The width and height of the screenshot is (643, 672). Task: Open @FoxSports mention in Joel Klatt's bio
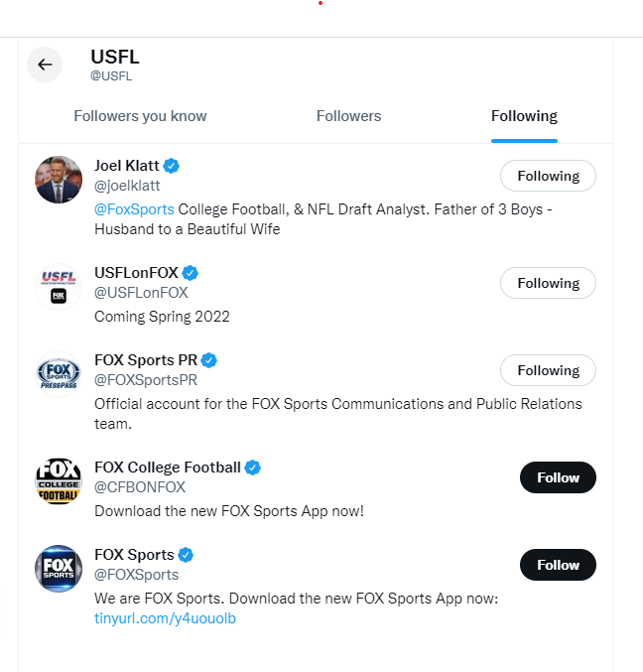(134, 209)
